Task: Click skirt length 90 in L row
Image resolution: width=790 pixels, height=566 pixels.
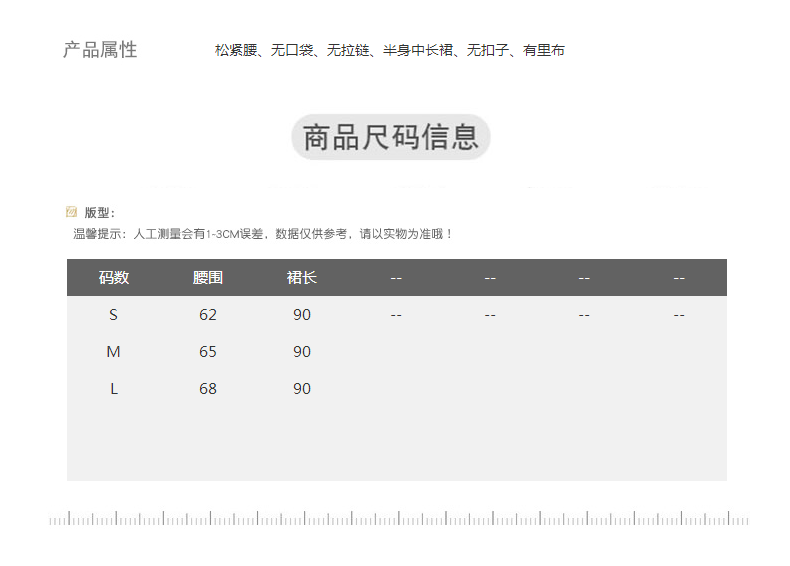Action: coord(302,389)
